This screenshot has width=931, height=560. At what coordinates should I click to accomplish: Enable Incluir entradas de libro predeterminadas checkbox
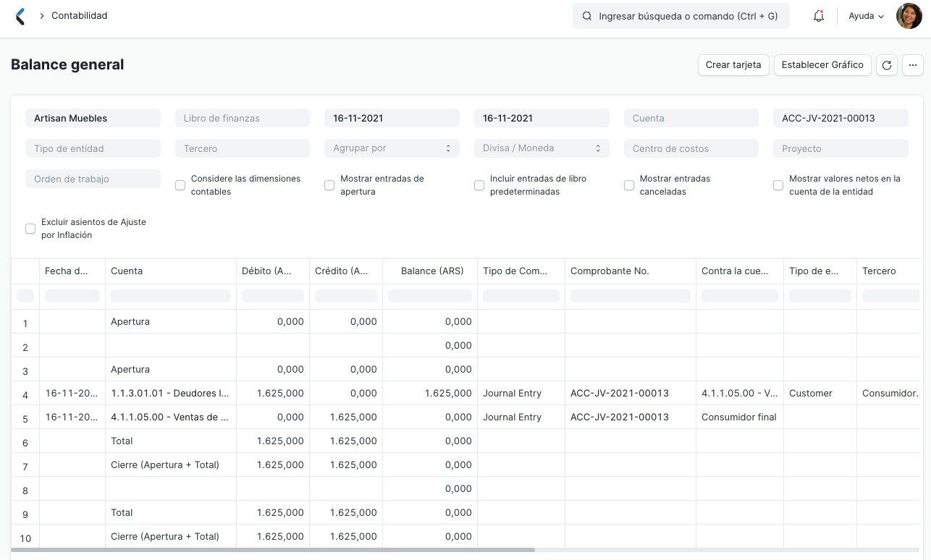[x=479, y=185]
